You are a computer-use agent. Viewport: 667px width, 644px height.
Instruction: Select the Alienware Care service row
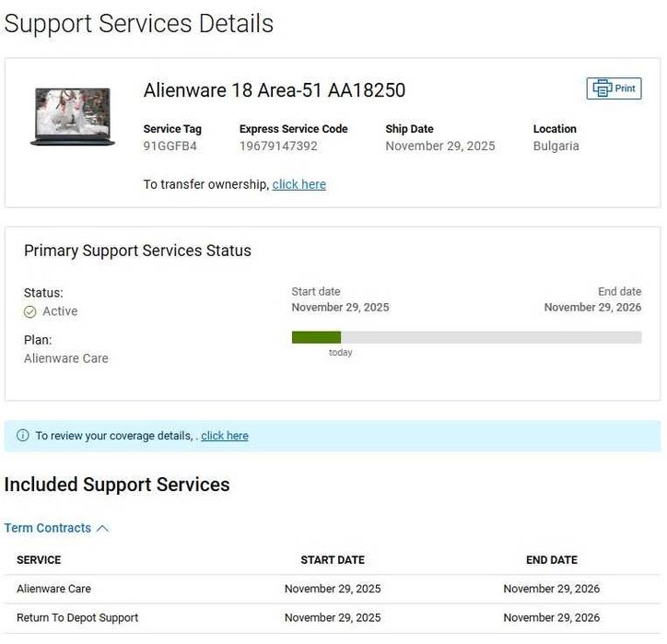coord(54,589)
